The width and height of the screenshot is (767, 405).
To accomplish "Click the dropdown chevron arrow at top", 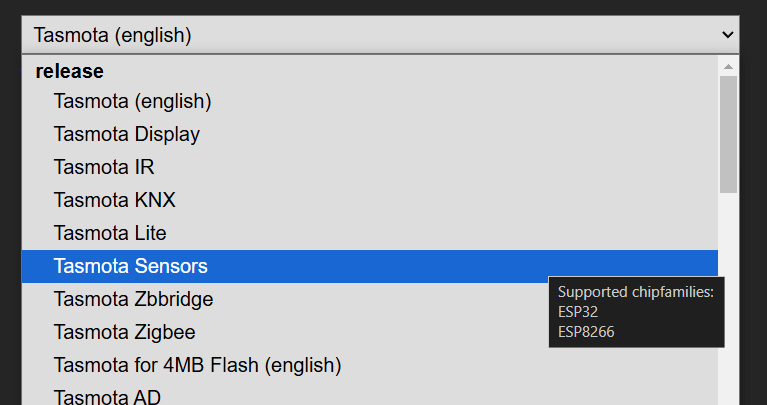I will tap(727, 35).
